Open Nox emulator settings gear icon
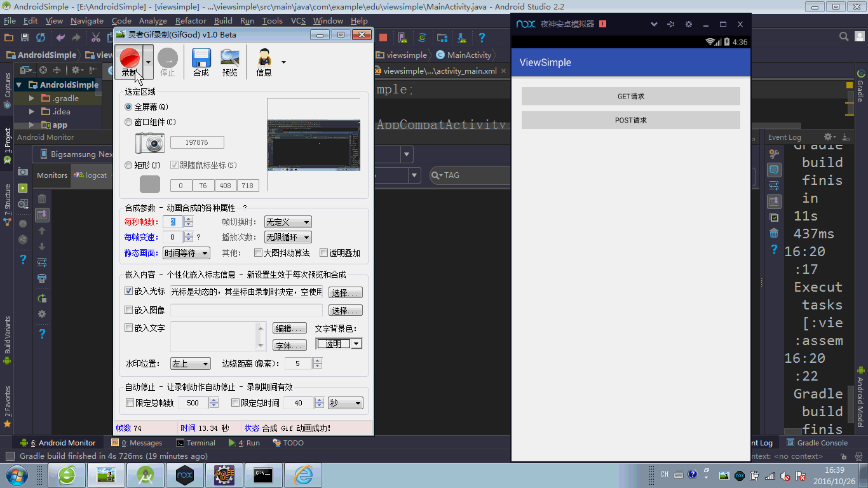The width and height of the screenshot is (868, 488). (x=688, y=24)
